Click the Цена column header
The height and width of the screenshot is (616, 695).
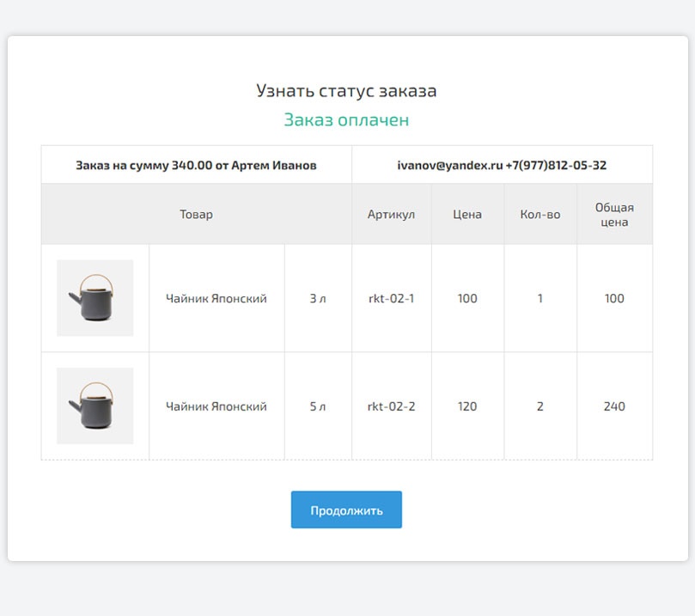[467, 214]
